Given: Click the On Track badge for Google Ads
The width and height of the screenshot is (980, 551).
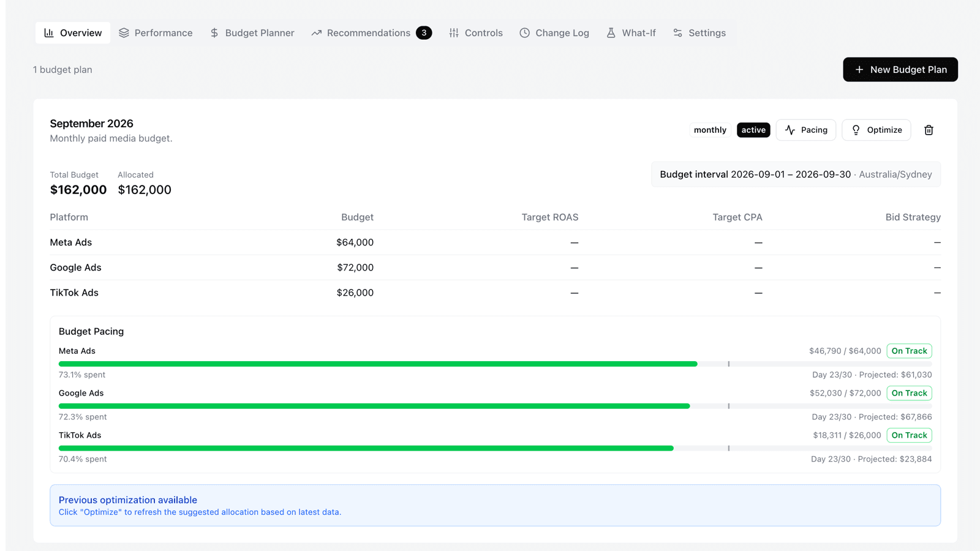Looking at the screenshot, I should tap(910, 393).
